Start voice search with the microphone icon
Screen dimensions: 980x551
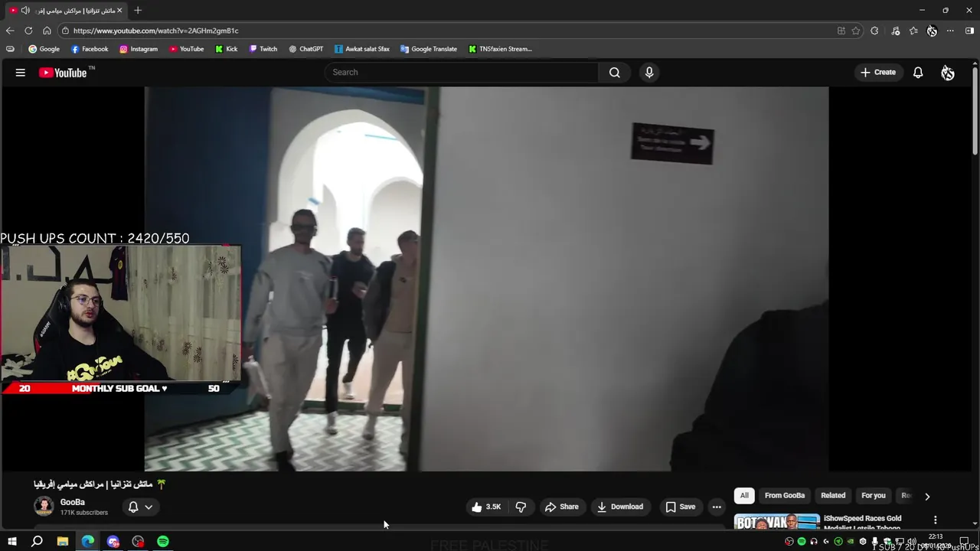coord(649,72)
